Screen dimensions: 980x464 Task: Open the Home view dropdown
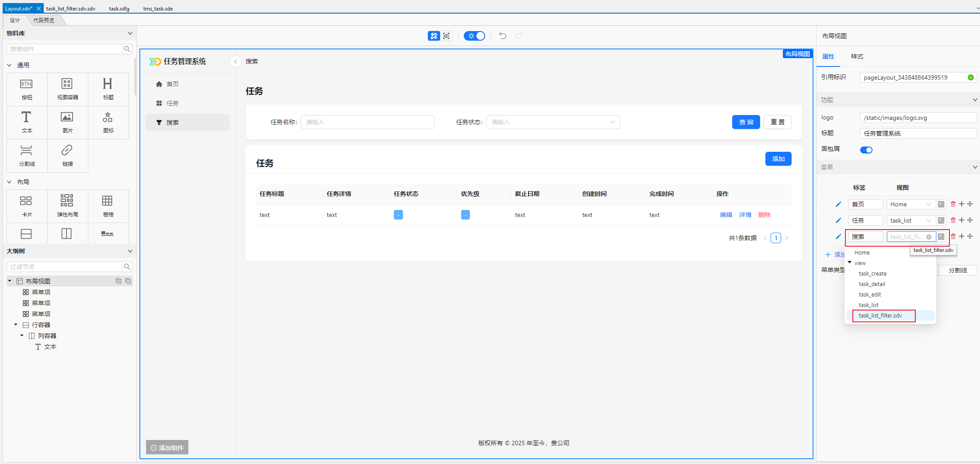point(911,204)
